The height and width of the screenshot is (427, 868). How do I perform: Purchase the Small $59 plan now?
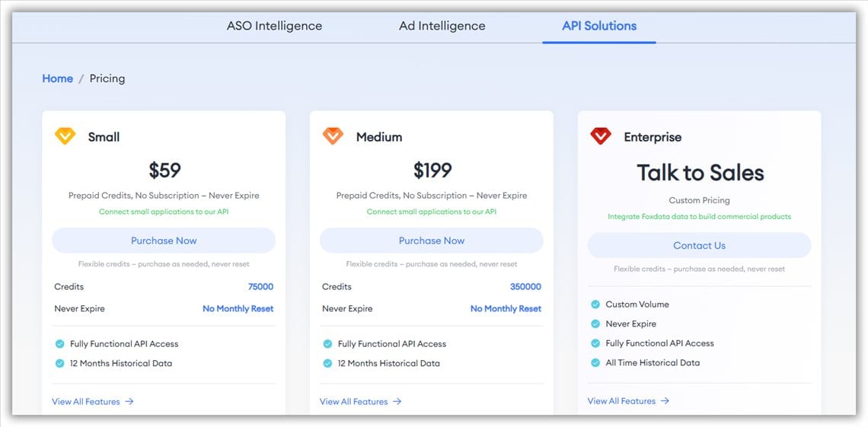pos(164,241)
